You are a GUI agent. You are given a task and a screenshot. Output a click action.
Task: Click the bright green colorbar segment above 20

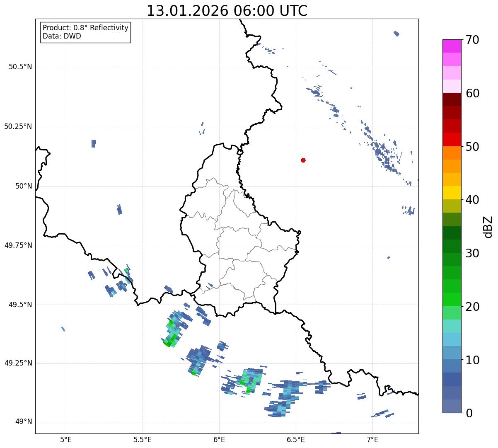[x=452, y=300]
